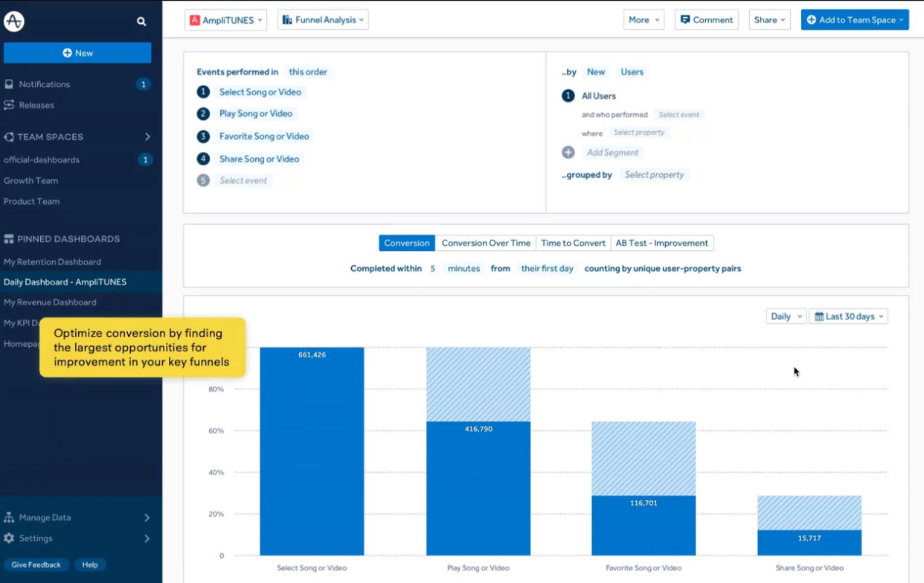
Task: Open the Last 30 days date dropdown
Action: pos(849,316)
